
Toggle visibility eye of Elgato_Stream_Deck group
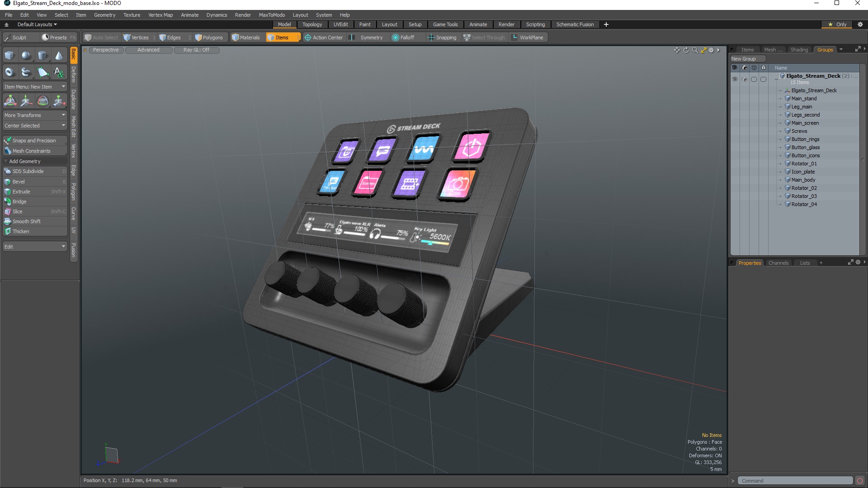point(735,79)
